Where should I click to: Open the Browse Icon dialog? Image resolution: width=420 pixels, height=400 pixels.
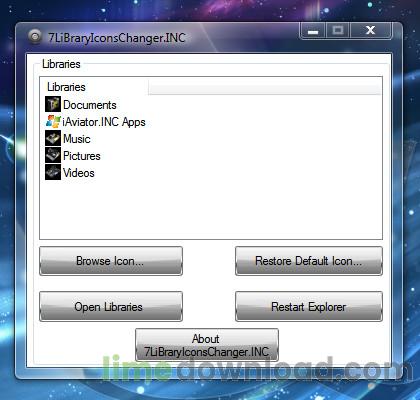111,261
